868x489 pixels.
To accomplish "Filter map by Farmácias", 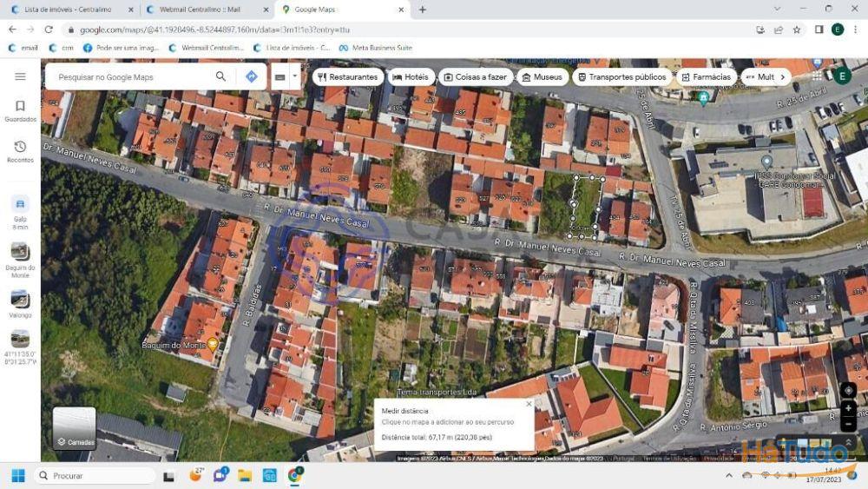I will (x=706, y=76).
